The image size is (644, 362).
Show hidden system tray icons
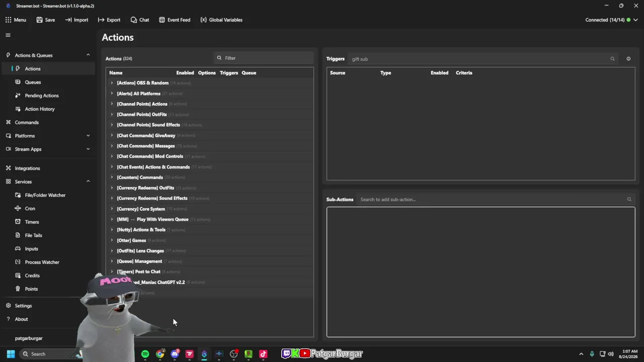(581, 354)
